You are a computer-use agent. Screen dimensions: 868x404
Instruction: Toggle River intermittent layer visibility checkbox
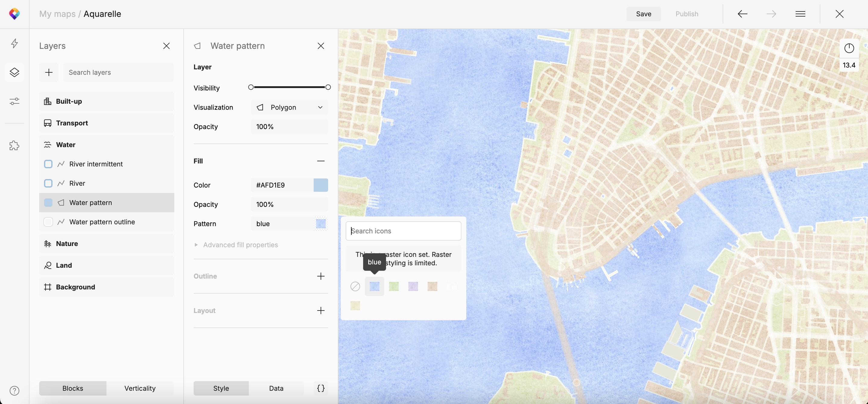(x=48, y=164)
